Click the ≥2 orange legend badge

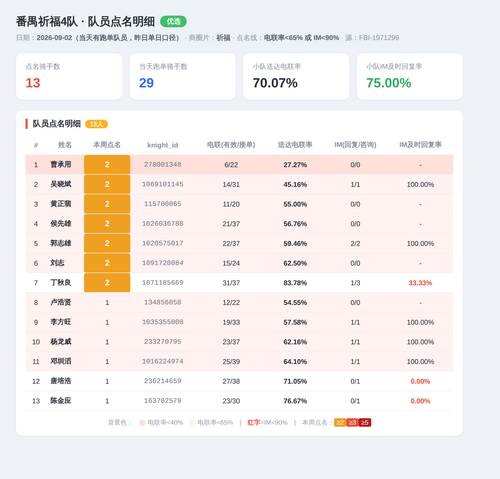pyautogui.click(x=340, y=422)
